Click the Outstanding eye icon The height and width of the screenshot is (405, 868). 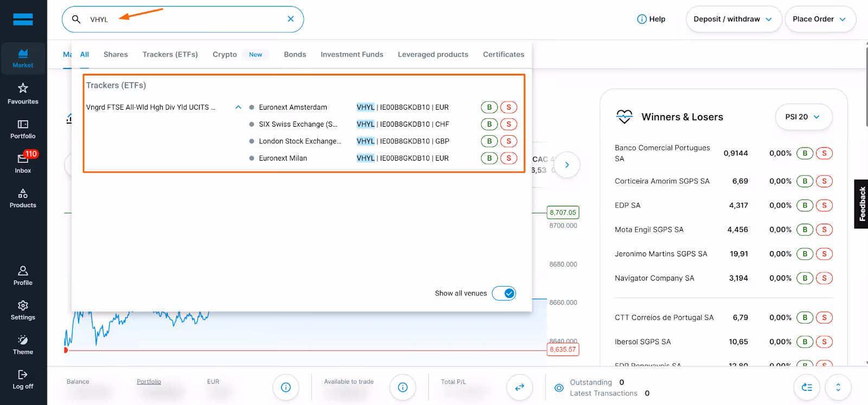point(559,388)
